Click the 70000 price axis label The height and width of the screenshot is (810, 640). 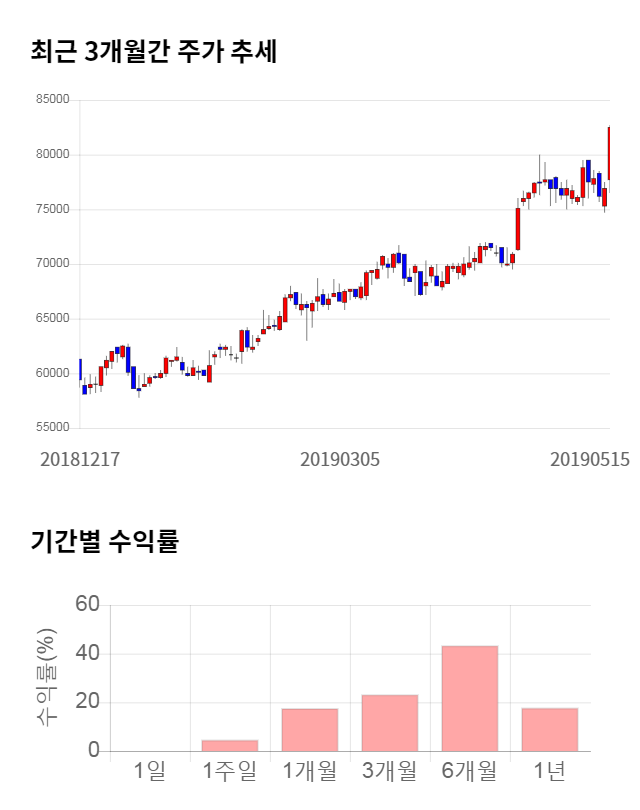(x=52, y=264)
